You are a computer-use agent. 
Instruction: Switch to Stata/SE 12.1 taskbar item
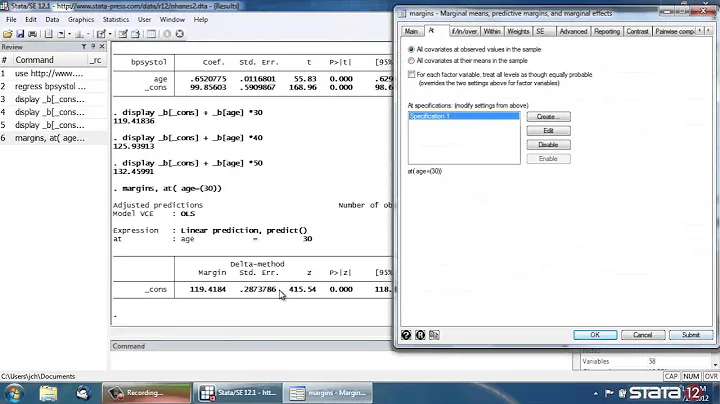pyautogui.click(x=236, y=393)
